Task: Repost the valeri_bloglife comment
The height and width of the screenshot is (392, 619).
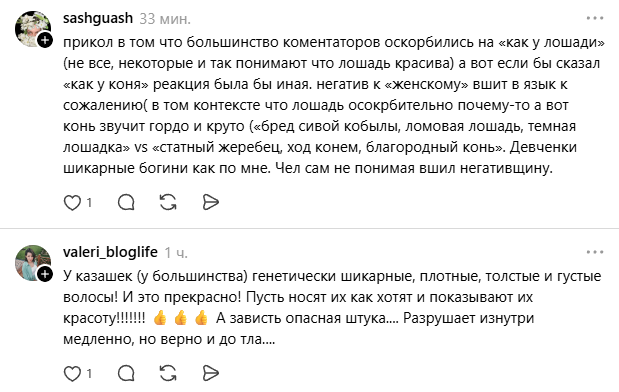Action: click(x=168, y=373)
